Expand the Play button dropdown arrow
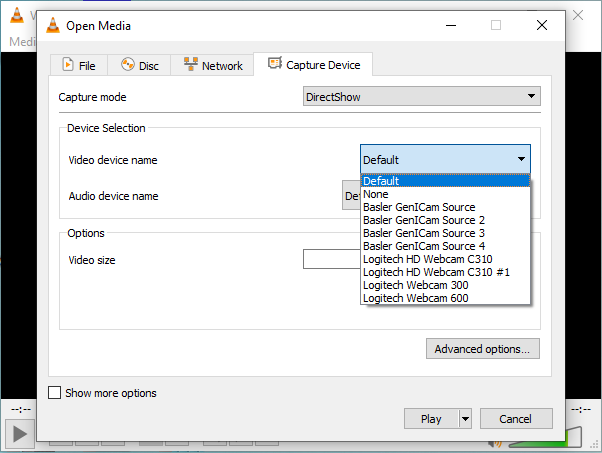The height and width of the screenshot is (453, 602). tap(465, 418)
